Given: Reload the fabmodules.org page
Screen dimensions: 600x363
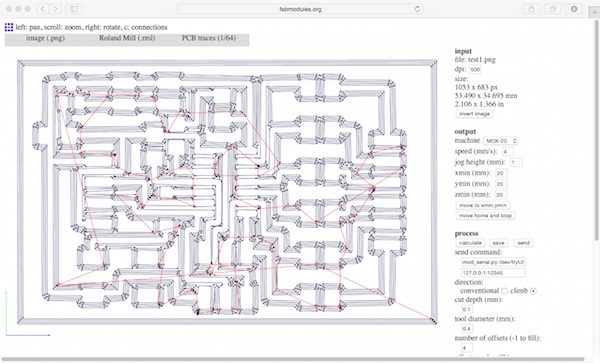Looking at the screenshot, I should coord(417,9).
